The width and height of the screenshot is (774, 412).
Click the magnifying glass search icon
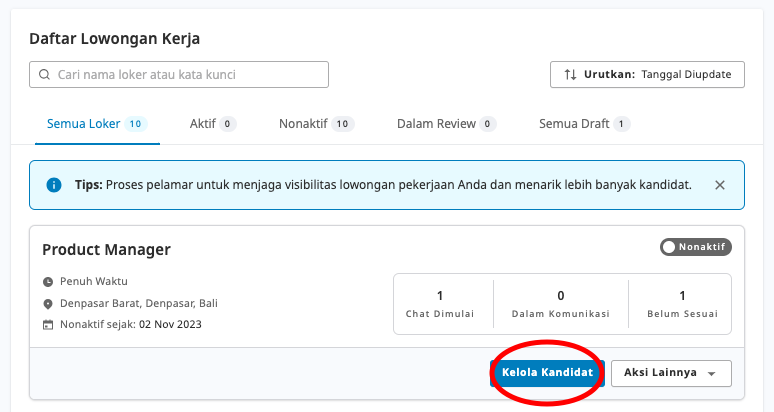click(44, 75)
